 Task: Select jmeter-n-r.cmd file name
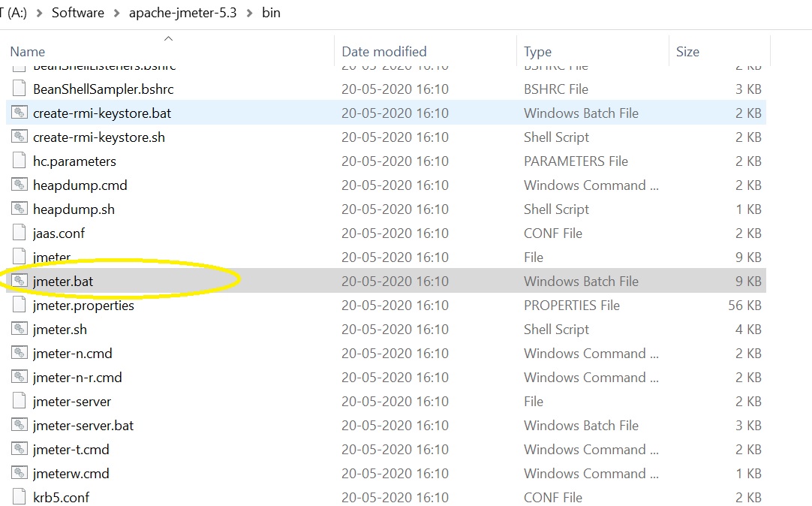click(77, 377)
